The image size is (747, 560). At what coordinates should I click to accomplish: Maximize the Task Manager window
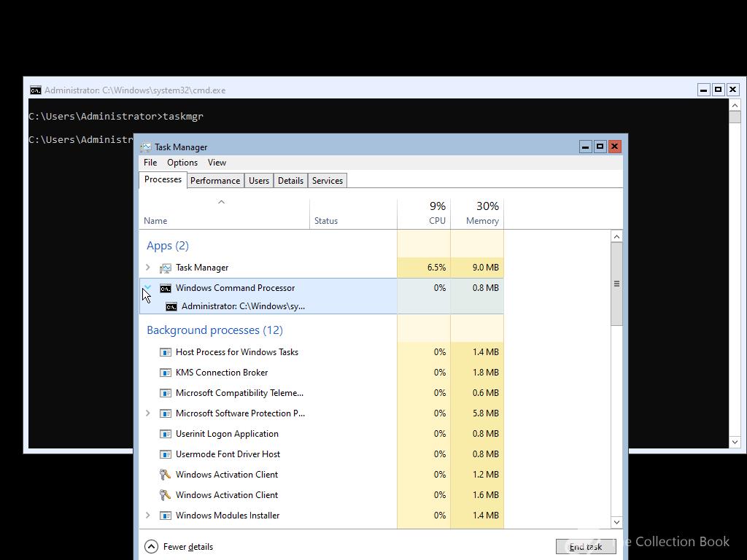[x=600, y=147]
